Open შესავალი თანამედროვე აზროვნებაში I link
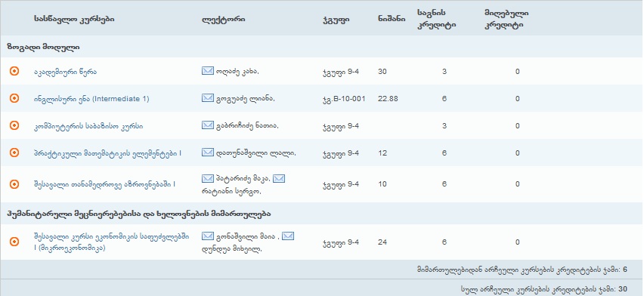Screen dimensions: 644x296 104,184
